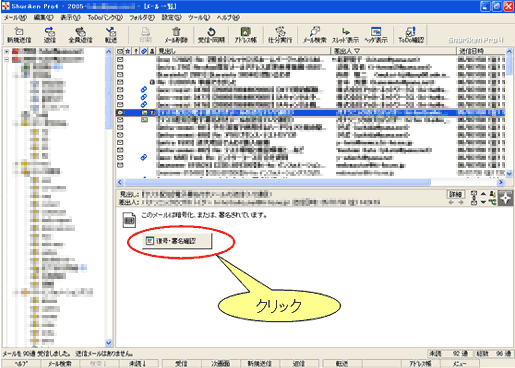
Task: Click the mail list horizontal scrollbar
Action: pos(277,182)
